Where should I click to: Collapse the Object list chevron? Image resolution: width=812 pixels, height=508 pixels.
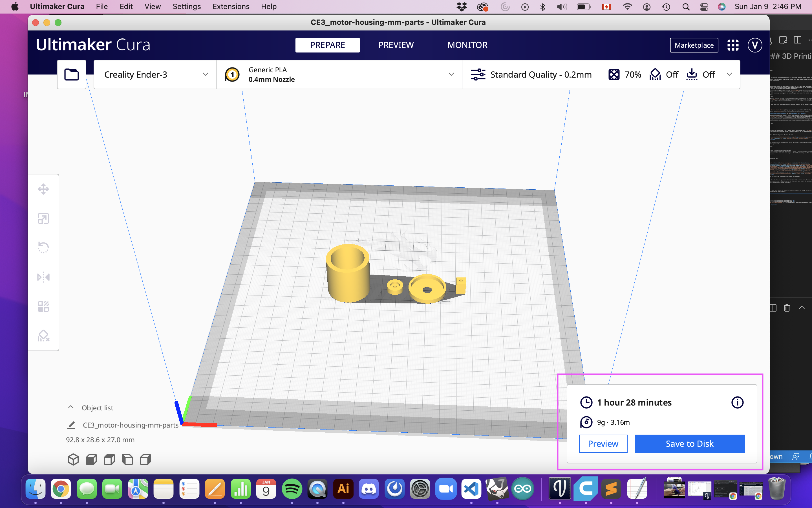point(70,407)
